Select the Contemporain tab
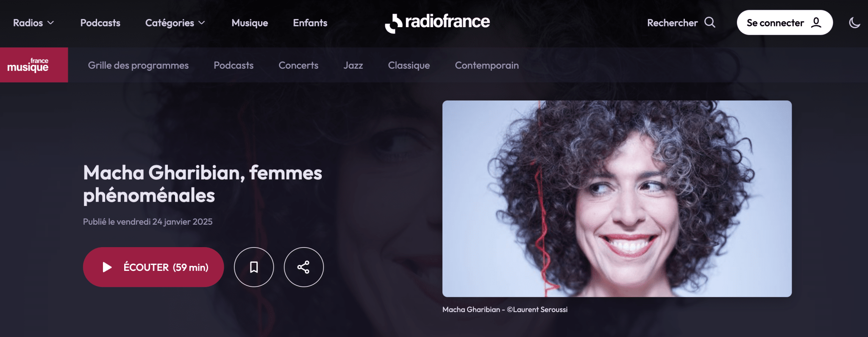Image resolution: width=868 pixels, height=337 pixels. coord(487,65)
